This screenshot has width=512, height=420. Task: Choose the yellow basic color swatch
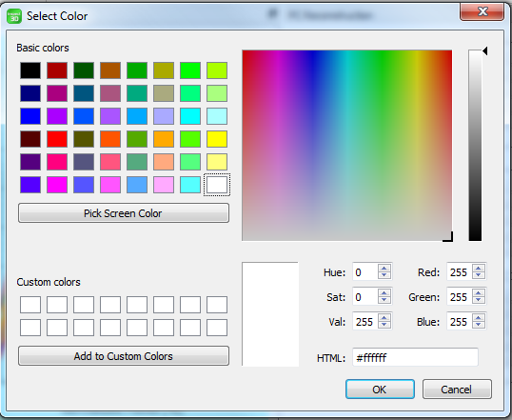click(217, 139)
